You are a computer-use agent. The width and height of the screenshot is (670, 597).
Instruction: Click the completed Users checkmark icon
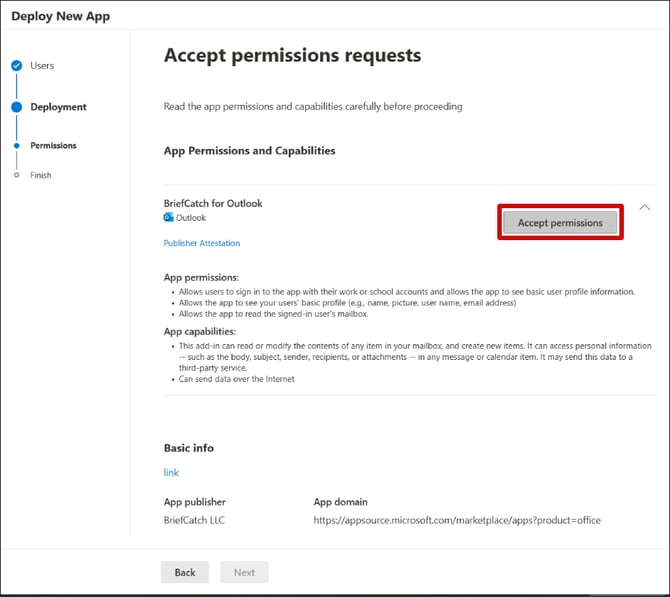(17, 65)
